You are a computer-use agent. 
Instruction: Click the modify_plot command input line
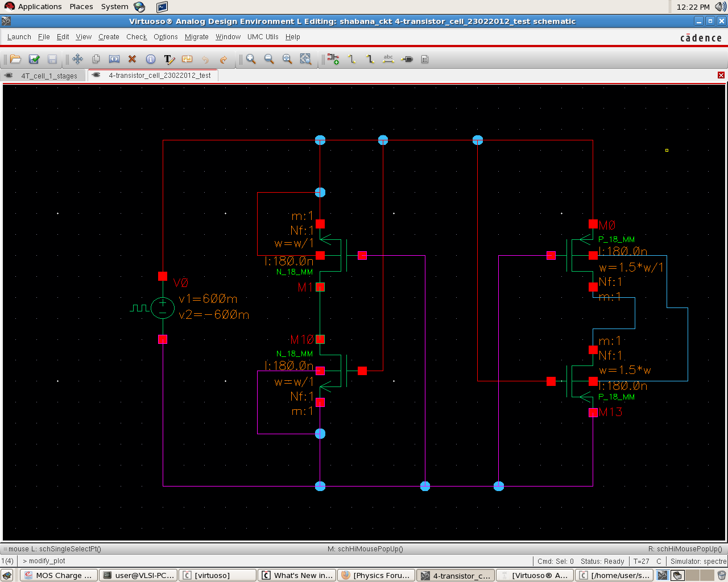coord(276,561)
